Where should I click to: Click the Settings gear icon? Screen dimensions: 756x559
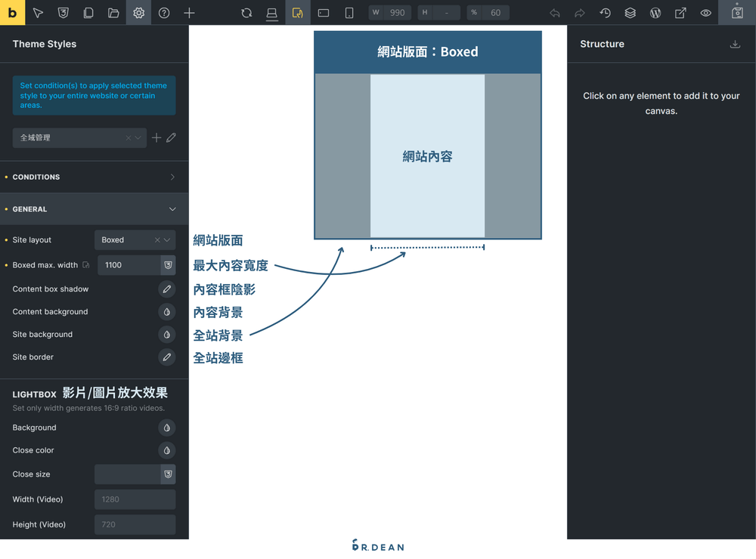pyautogui.click(x=138, y=13)
